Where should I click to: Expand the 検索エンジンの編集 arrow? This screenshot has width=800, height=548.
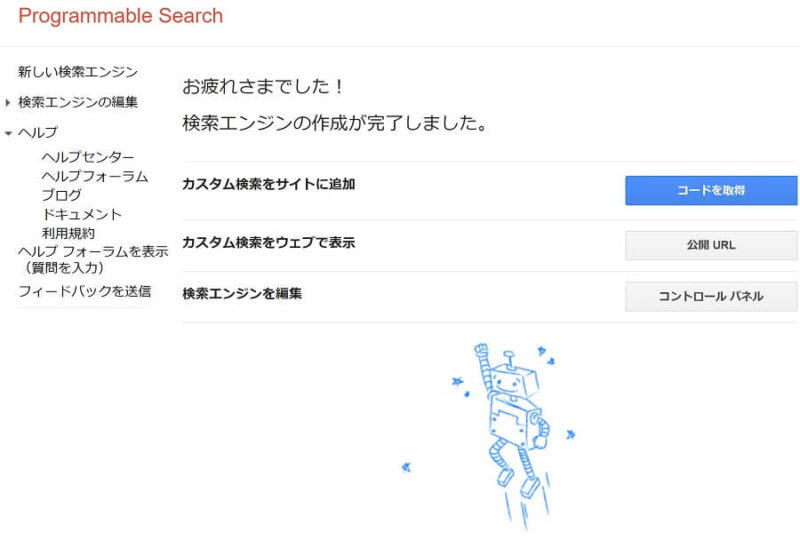coord(8,103)
